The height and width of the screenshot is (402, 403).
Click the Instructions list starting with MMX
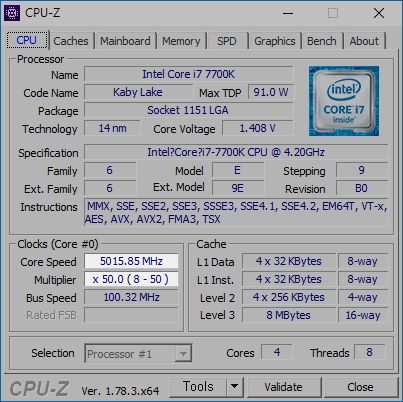pyautogui.click(x=236, y=213)
